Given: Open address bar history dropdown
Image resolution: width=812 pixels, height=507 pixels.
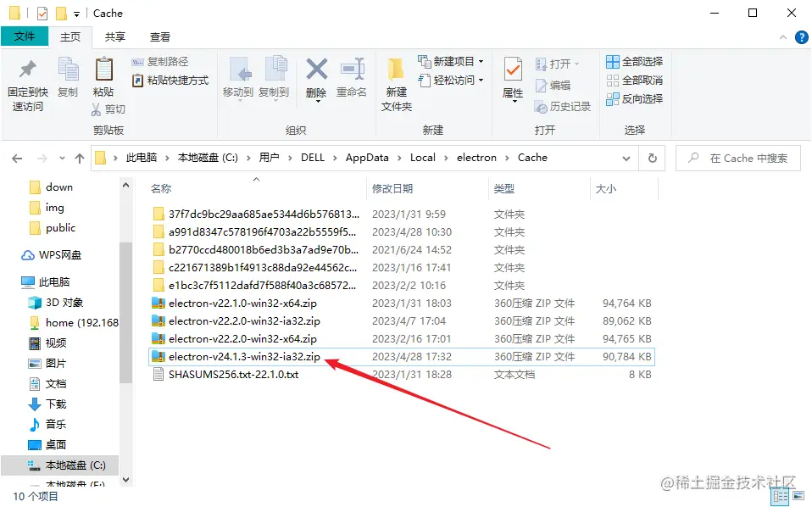Looking at the screenshot, I should click(x=626, y=159).
